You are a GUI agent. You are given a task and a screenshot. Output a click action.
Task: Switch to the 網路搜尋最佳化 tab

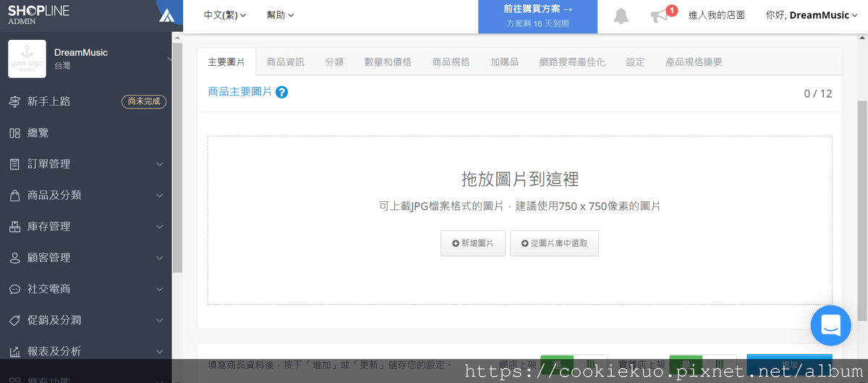click(x=572, y=62)
